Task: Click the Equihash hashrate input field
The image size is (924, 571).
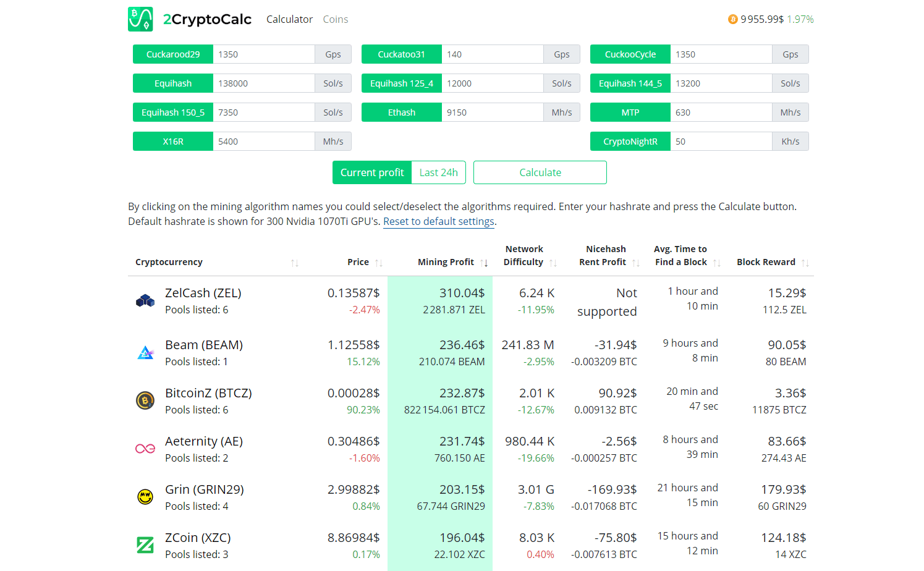Action: point(264,83)
